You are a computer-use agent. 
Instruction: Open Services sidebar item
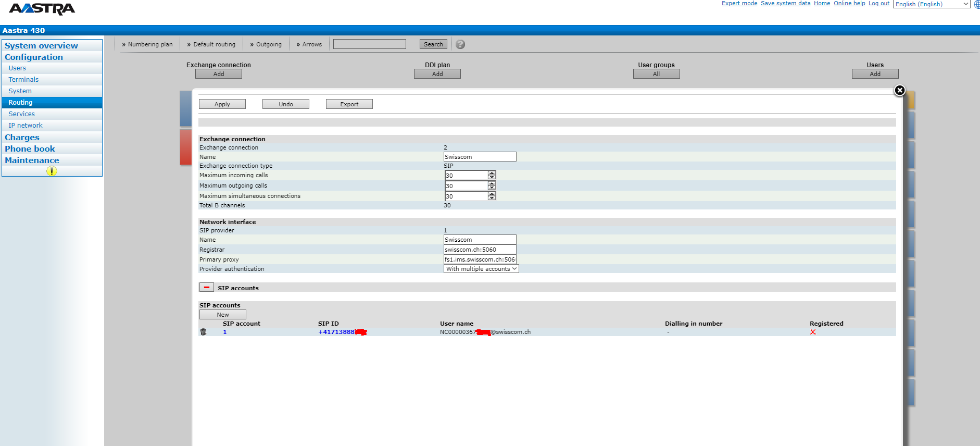tap(21, 114)
